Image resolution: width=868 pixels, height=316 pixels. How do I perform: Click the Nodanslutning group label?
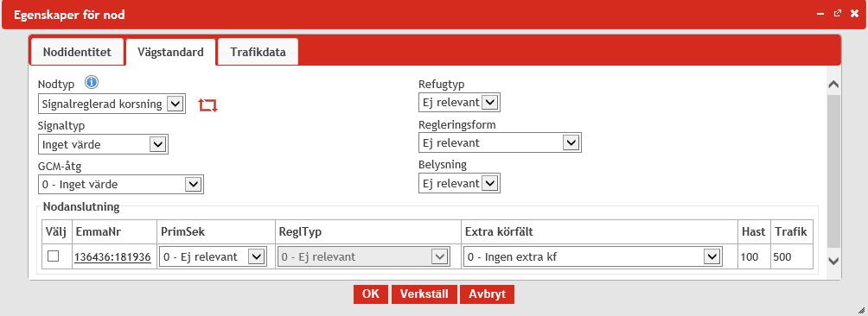pos(80,207)
